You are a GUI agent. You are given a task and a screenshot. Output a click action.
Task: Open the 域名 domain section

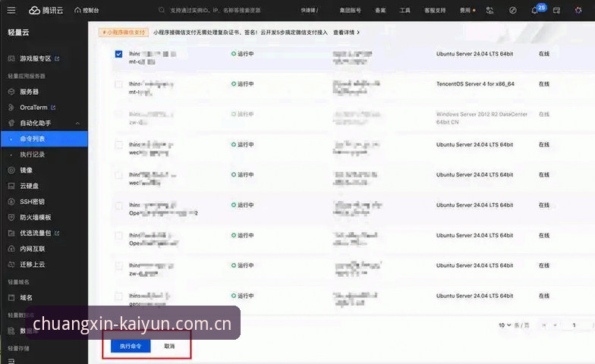[26, 297]
